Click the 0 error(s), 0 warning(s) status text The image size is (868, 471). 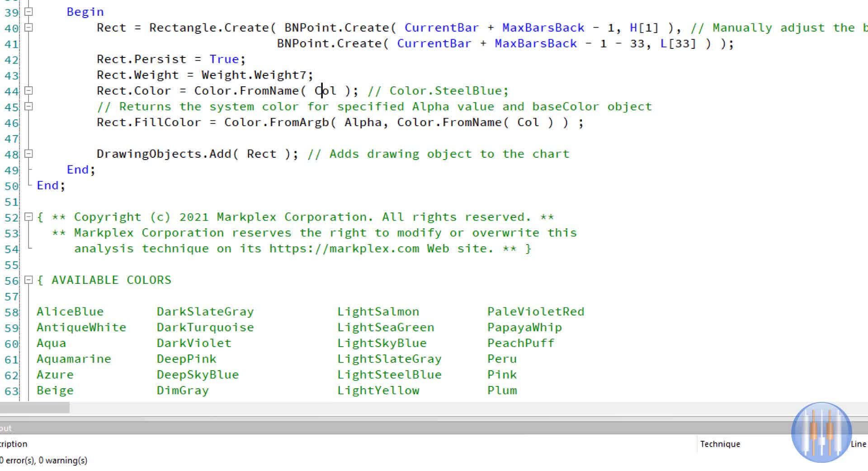point(44,460)
